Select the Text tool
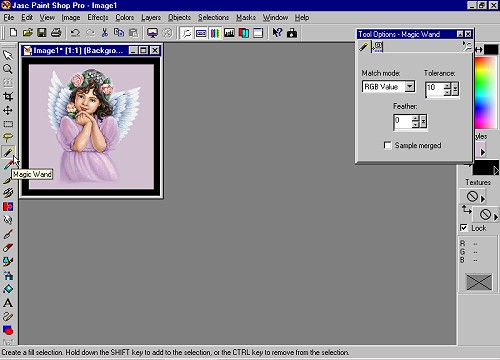 [8, 303]
